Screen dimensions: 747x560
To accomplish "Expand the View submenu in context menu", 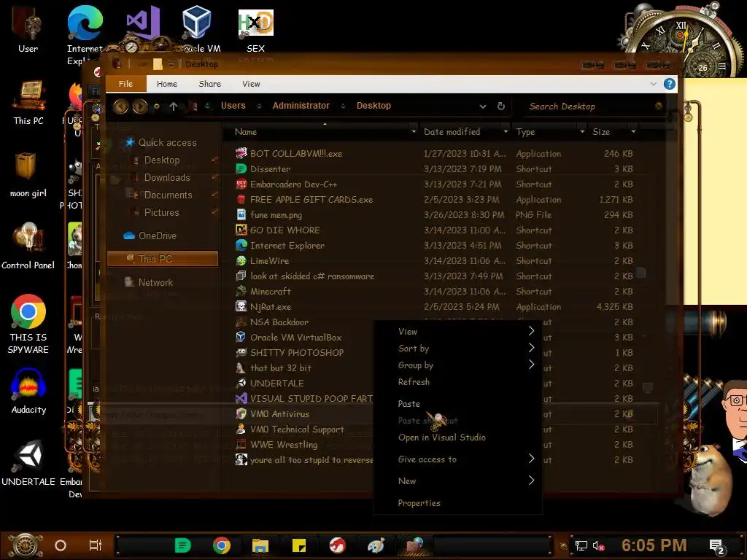I will pyautogui.click(x=458, y=332).
